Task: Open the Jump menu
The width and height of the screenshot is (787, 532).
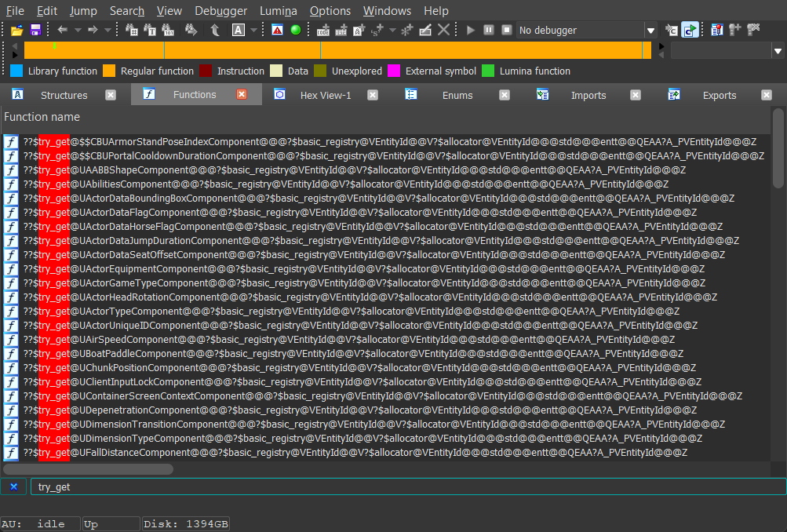Action: [83, 10]
